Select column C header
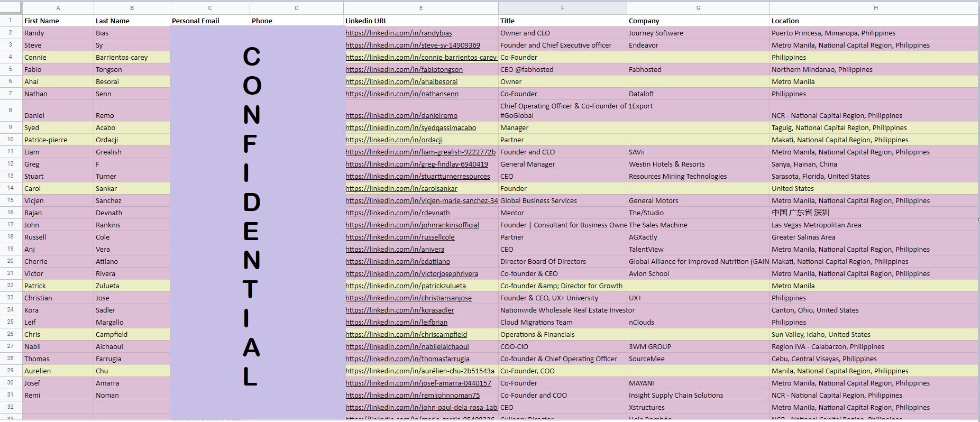980x422 pixels. point(210,8)
